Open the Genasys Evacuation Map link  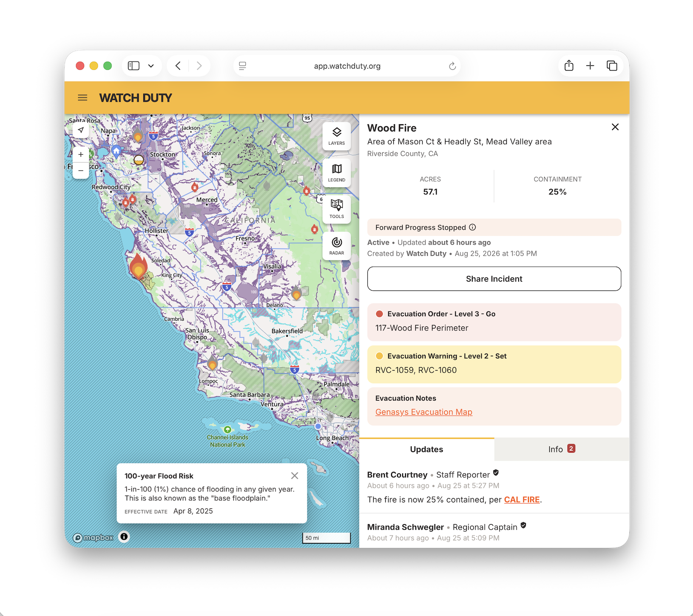point(424,412)
